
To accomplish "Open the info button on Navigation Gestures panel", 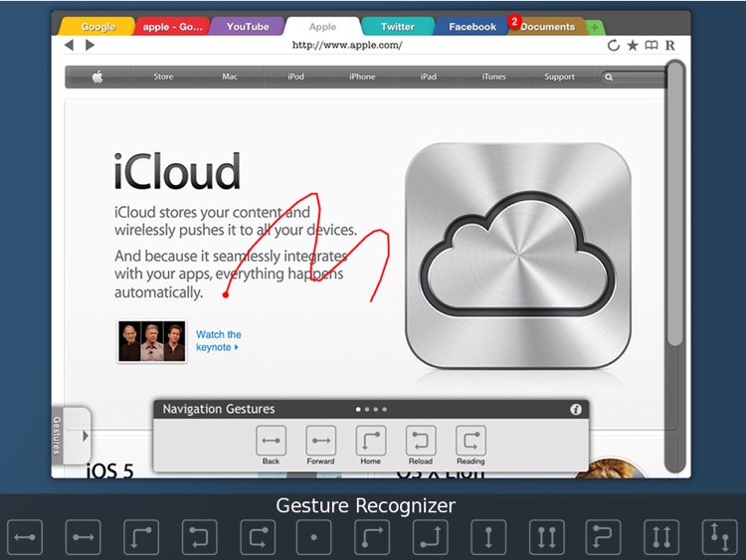I will click(575, 409).
